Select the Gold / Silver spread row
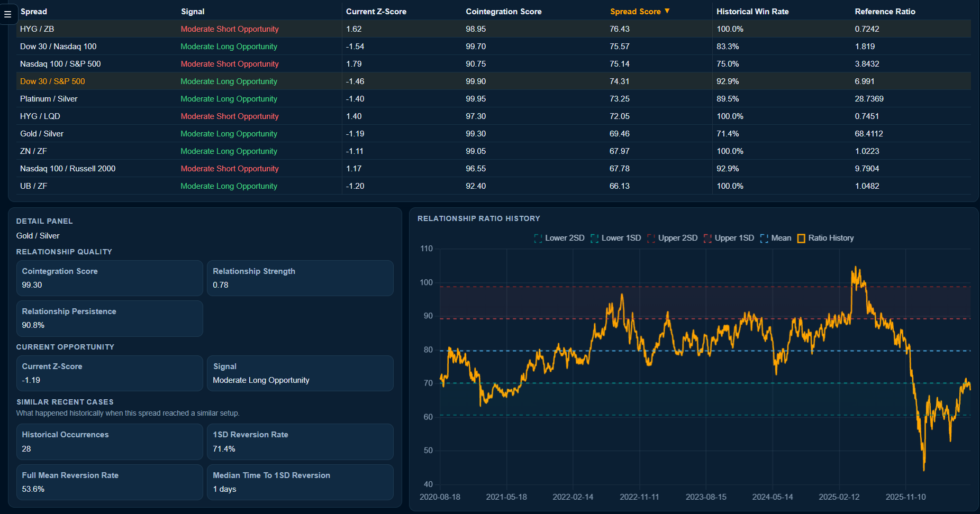 [x=494, y=134]
